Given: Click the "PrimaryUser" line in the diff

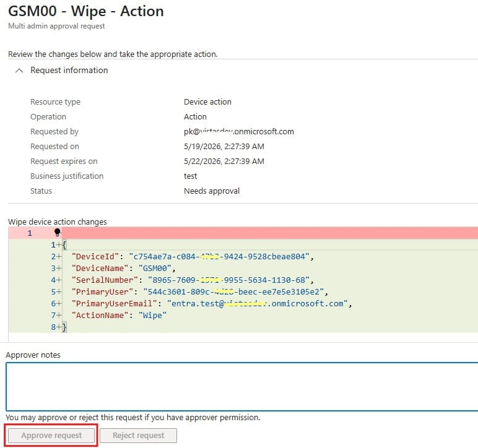Looking at the screenshot, I should (x=199, y=292).
